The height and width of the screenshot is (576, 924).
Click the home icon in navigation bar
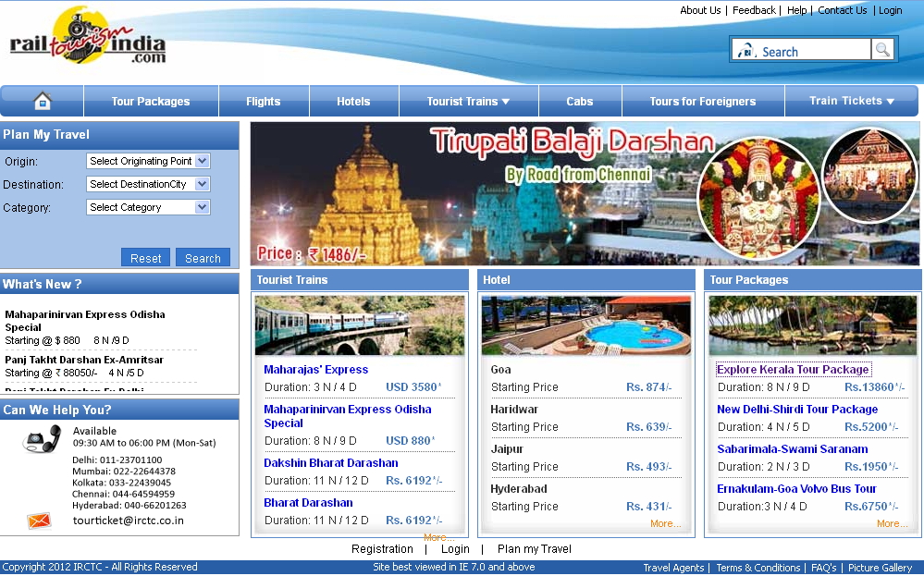tap(43, 102)
